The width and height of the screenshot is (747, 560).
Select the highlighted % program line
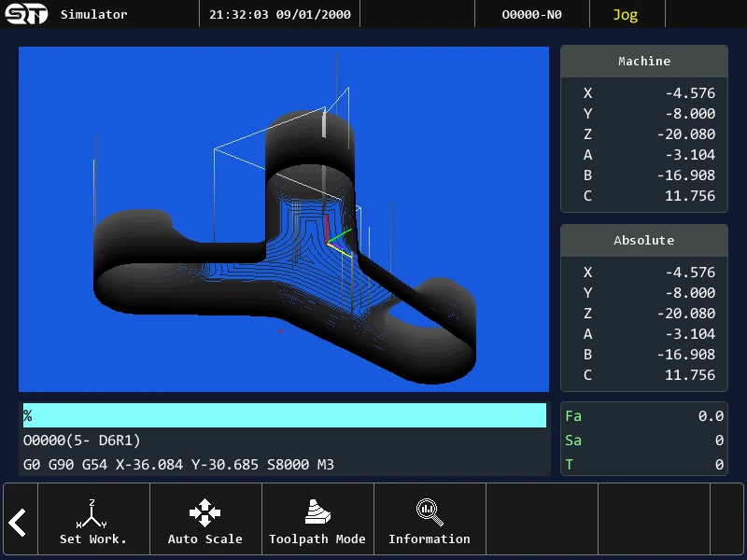(x=285, y=415)
